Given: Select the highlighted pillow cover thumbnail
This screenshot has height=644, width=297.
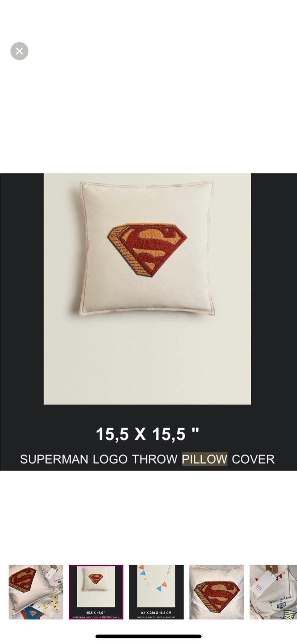Looking at the screenshot, I should (x=96, y=592).
